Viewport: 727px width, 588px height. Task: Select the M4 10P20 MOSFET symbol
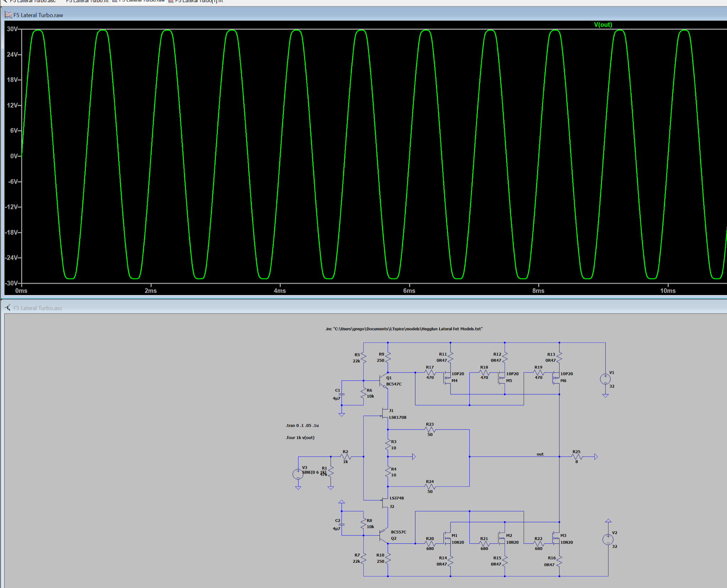tap(447, 378)
